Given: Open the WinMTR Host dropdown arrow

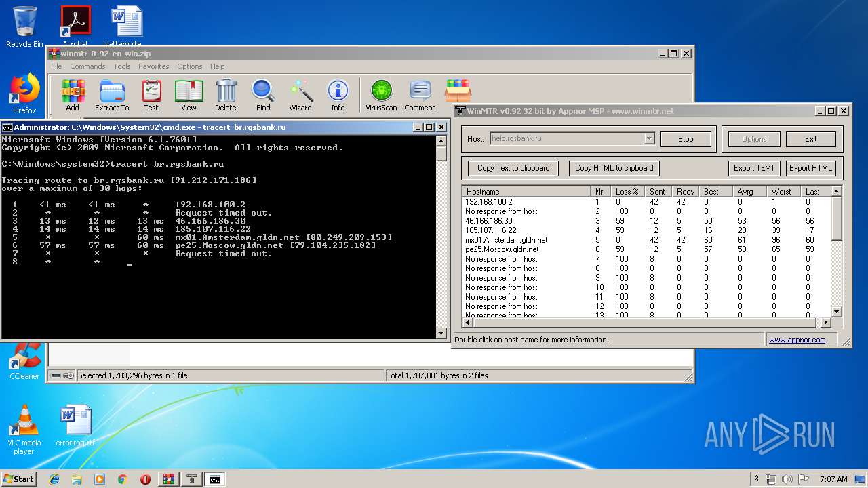Looking at the screenshot, I should (x=649, y=138).
